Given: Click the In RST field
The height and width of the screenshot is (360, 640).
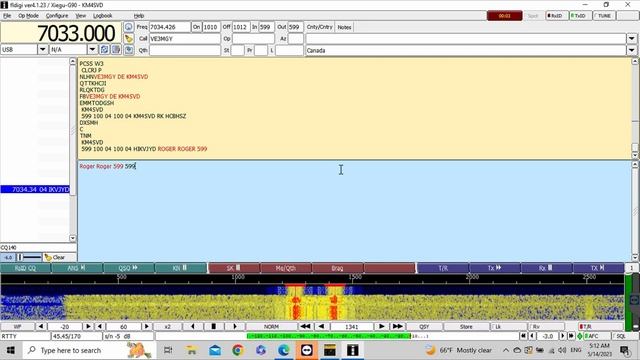Looking at the screenshot, I should click(x=266, y=27).
